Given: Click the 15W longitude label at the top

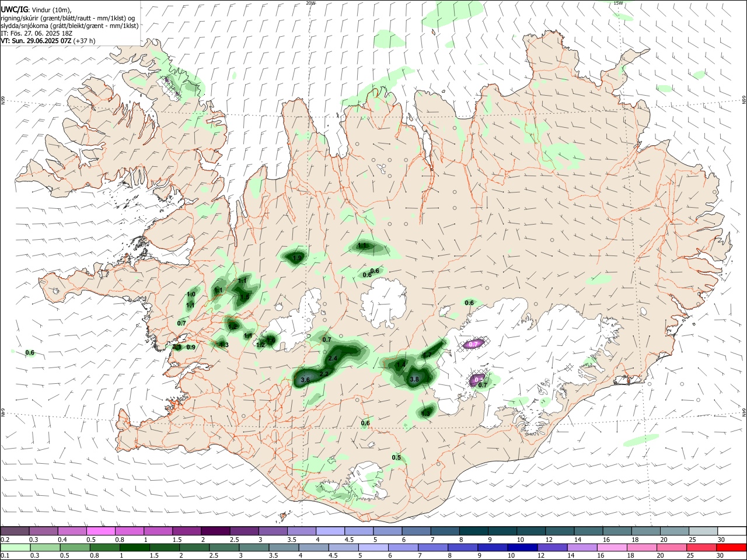Looking at the screenshot, I should 618,3.
